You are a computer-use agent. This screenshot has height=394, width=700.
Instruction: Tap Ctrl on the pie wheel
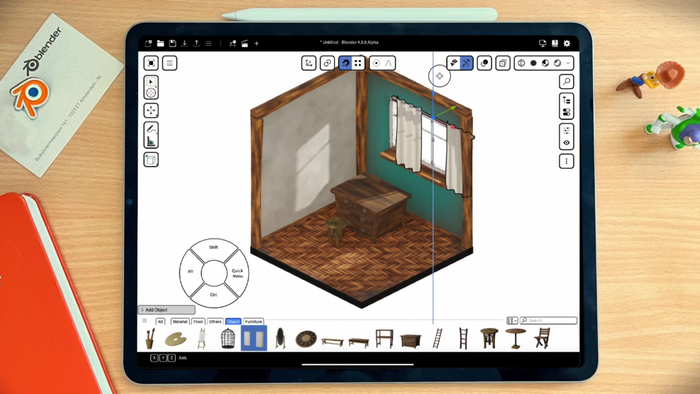(x=214, y=294)
